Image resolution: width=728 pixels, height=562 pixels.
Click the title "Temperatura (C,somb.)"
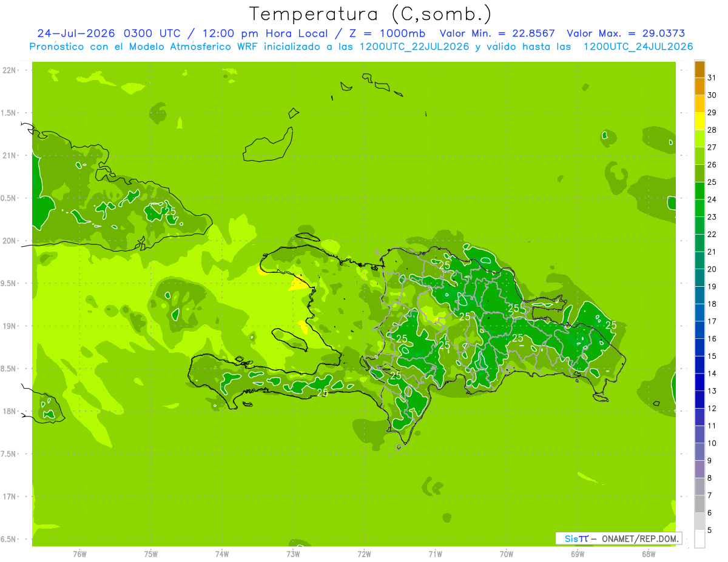click(370, 14)
